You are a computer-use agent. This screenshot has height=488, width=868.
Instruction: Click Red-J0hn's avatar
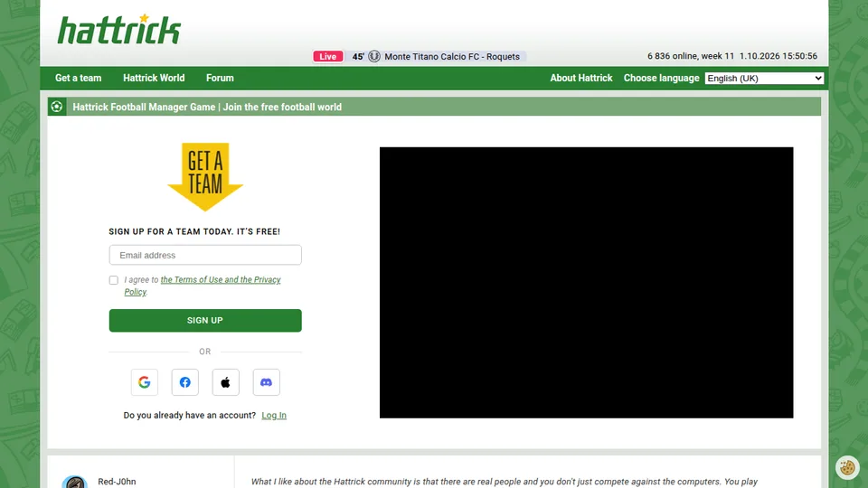75,482
